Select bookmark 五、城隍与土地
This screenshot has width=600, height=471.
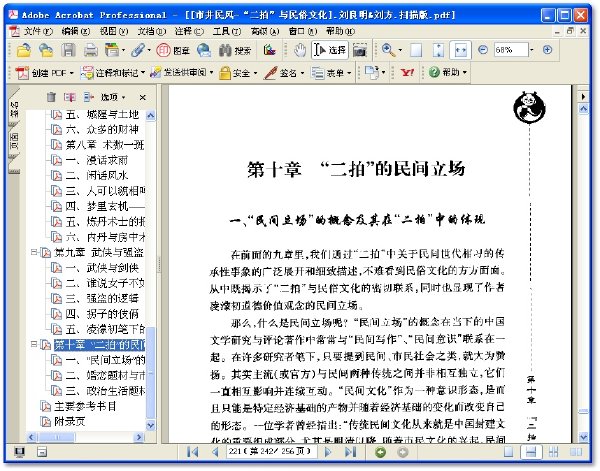[x=102, y=114]
